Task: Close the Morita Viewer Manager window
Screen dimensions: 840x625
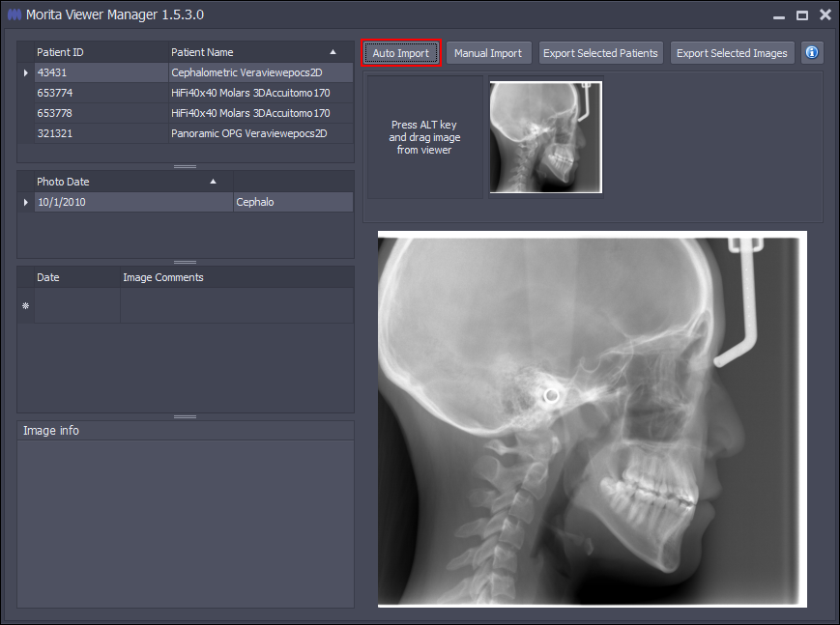Action: 826,15
